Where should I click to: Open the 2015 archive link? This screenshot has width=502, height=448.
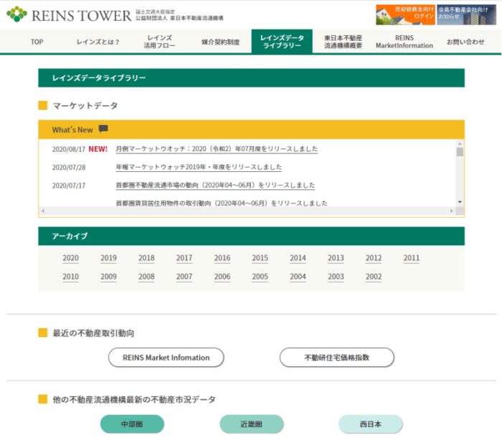coord(260,258)
